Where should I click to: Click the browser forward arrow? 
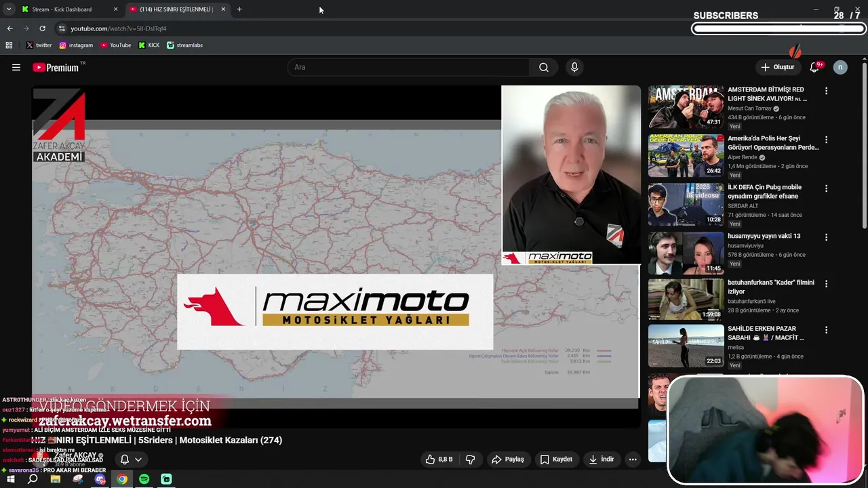pos(26,28)
